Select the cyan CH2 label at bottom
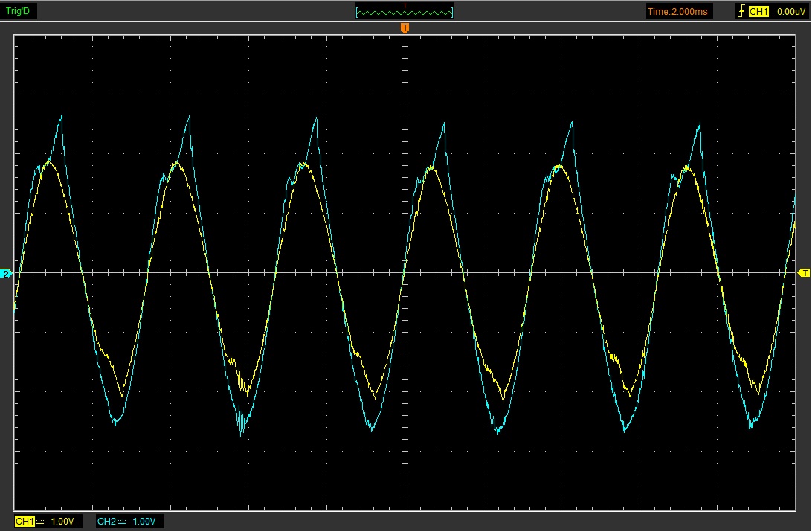 coord(106,522)
